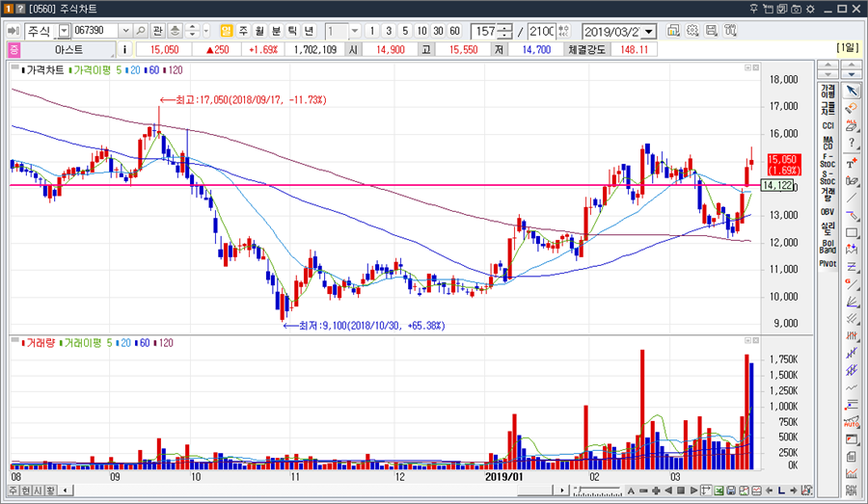Click the 현 tab at bottom left
Image resolution: width=868 pixels, height=504 pixels.
click(26, 491)
